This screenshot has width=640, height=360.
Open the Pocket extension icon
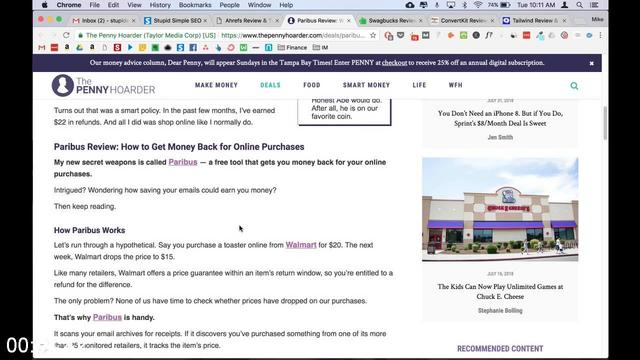click(400, 36)
